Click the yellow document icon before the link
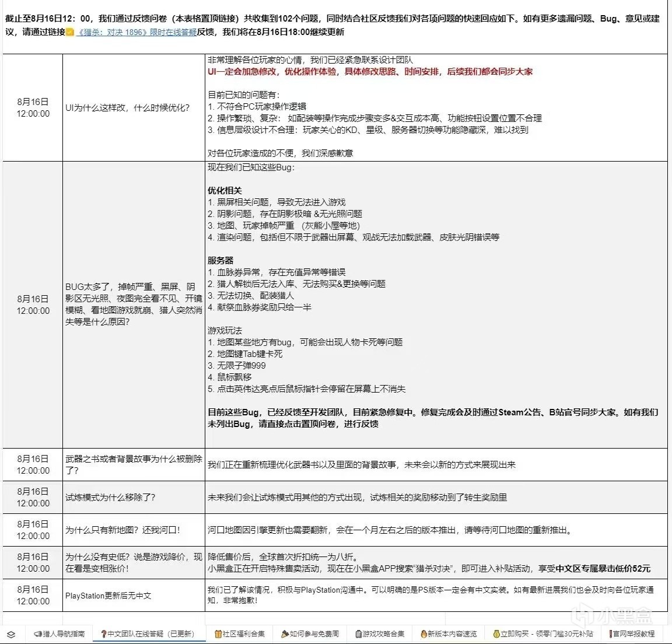 70,32
